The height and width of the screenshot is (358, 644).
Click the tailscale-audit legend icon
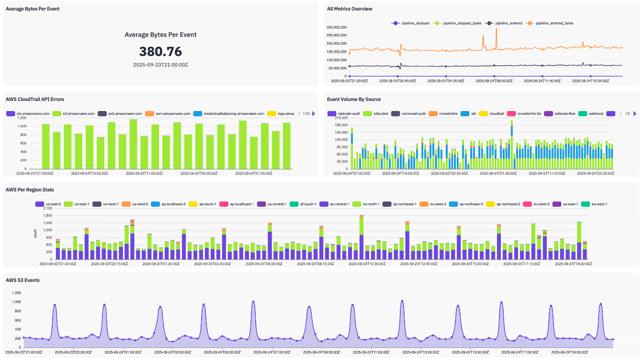[x=332, y=113]
